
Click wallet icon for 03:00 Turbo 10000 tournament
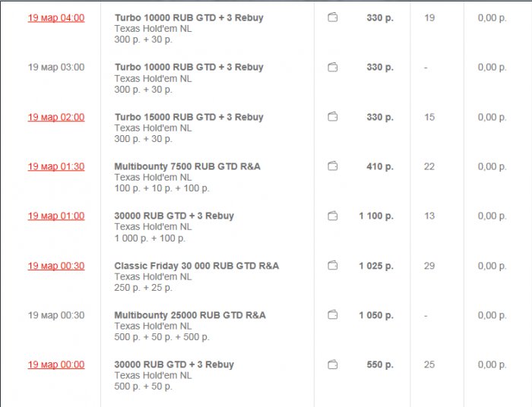[333, 68]
